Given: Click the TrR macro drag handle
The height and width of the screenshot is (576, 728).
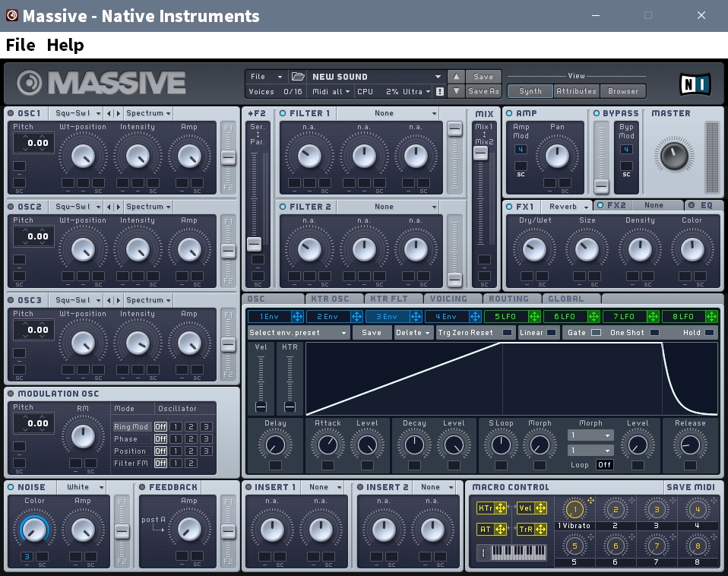Looking at the screenshot, I should click(x=541, y=529).
